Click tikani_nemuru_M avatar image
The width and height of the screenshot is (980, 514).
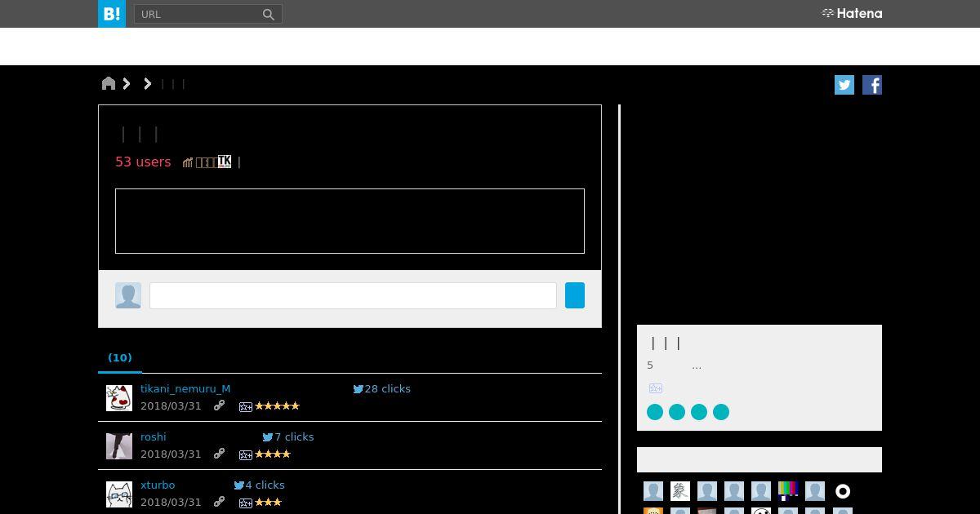(x=119, y=398)
